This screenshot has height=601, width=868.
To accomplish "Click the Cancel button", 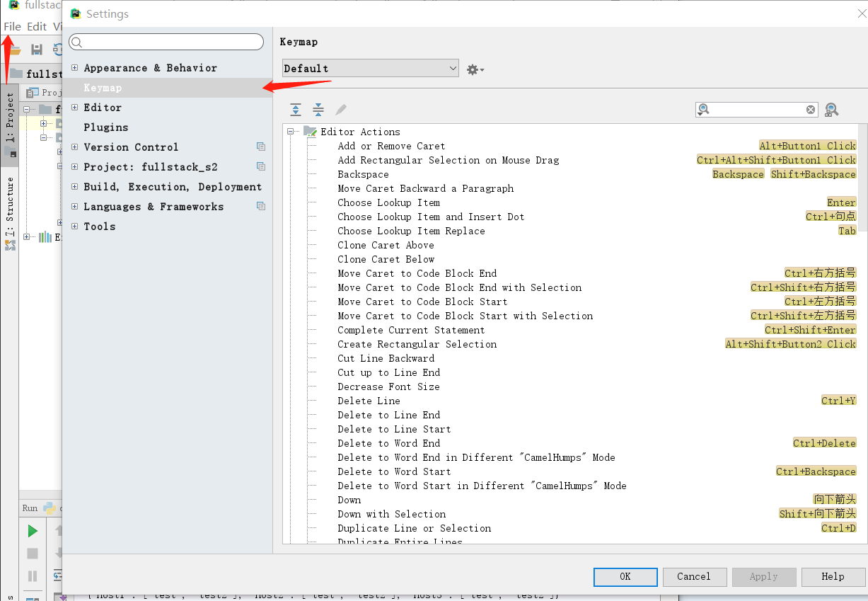I will 694,576.
